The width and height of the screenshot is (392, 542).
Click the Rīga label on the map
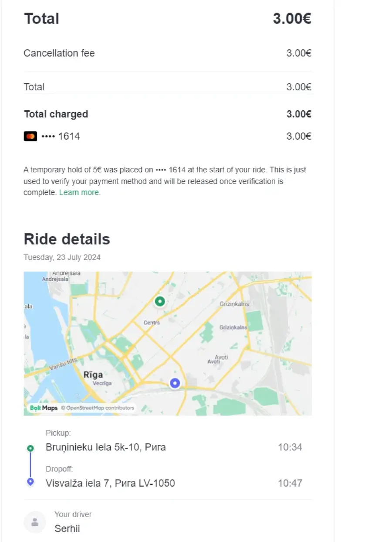coord(93,375)
